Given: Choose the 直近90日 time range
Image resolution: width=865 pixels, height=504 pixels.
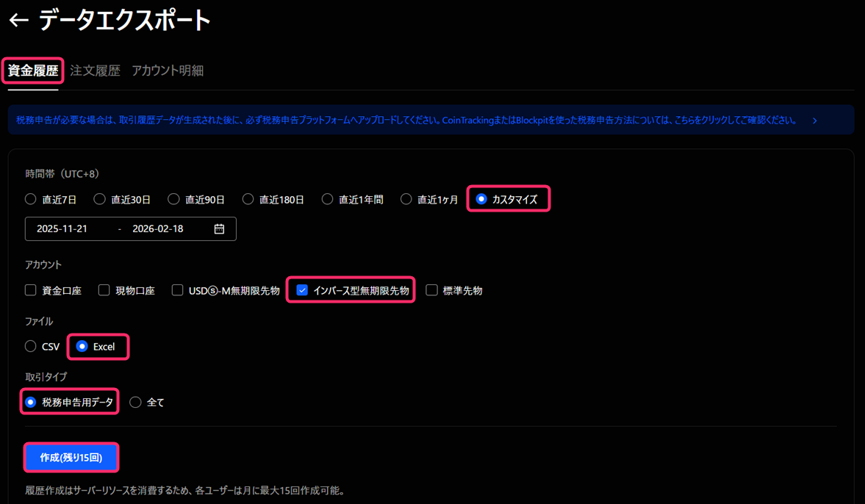Looking at the screenshot, I should coord(174,199).
